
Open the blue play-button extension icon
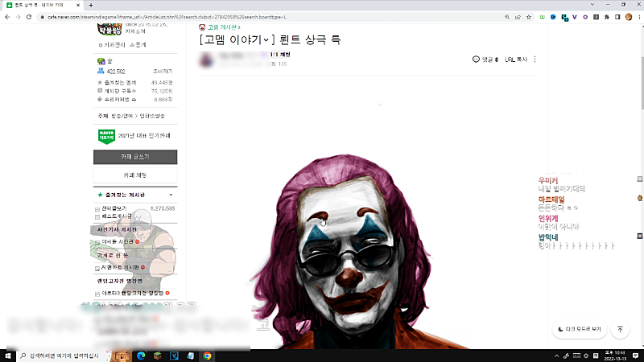(x=553, y=17)
